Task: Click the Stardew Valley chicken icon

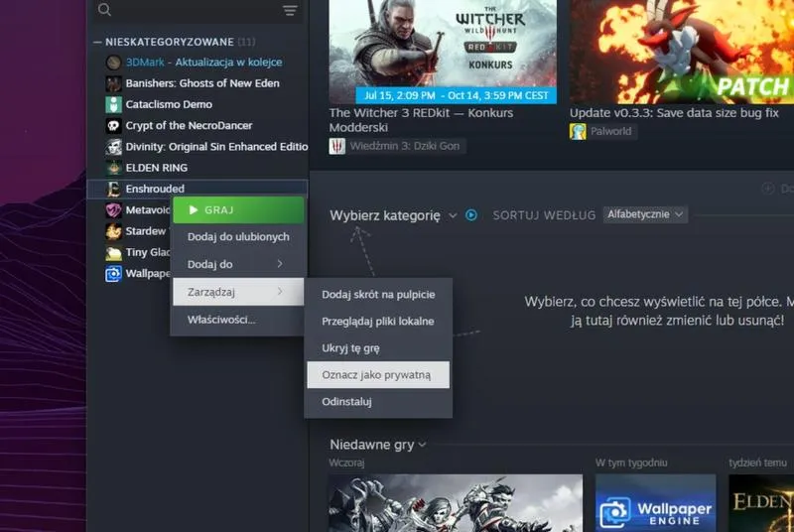Action: point(113,231)
